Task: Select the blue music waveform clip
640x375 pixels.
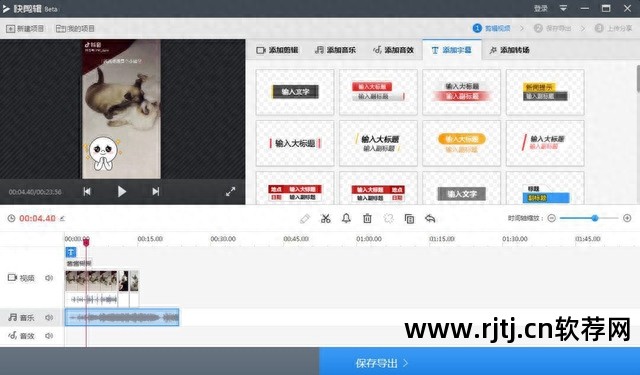Action: [122, 317]
